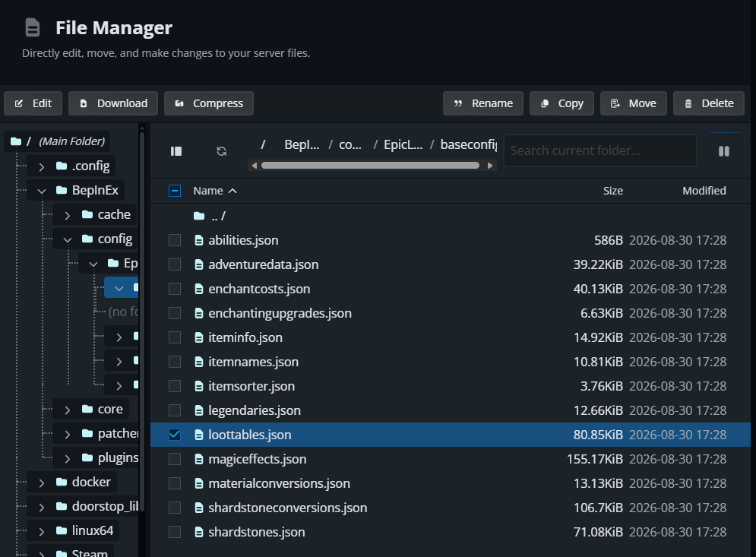Click the enchantcosts.json file icon

pyautogui.click(x=198, y=289)
